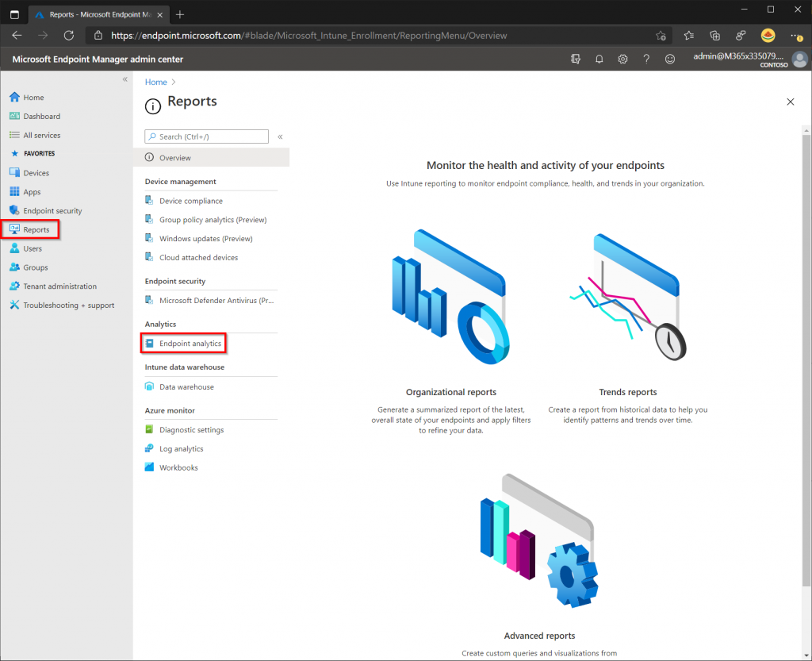Click the browser forward button

(43, 35)
